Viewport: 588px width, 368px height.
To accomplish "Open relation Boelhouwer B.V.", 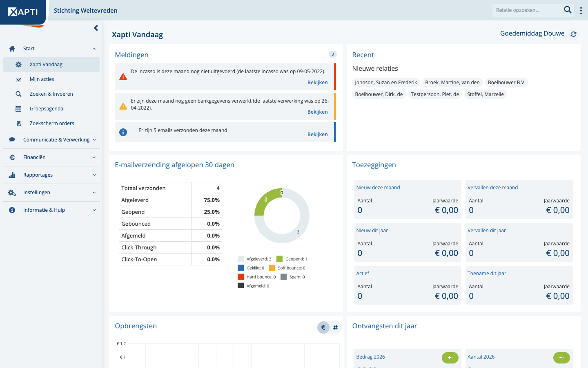I will pos(507,83).
